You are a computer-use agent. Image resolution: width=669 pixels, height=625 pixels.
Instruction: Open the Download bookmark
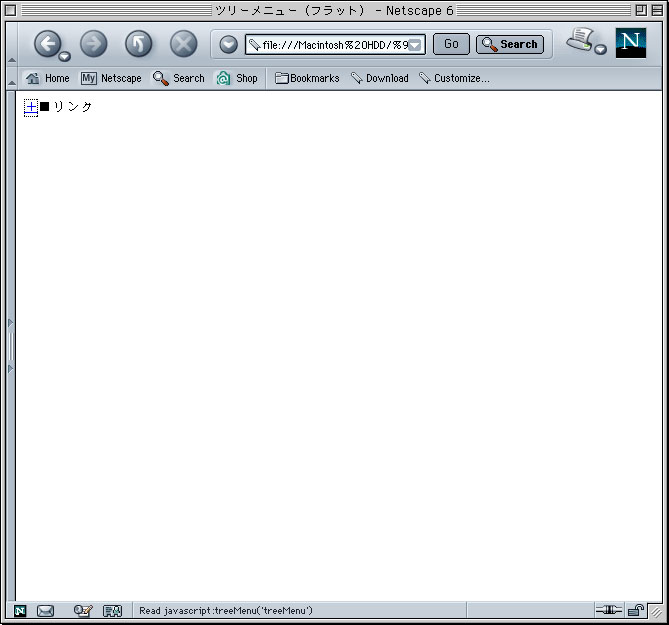380,78
